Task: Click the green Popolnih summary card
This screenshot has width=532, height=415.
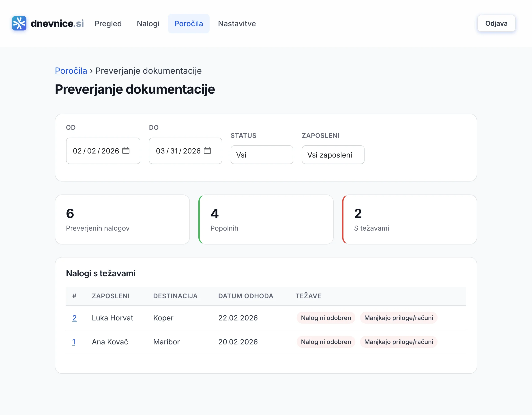Action: tap(266, 219)
